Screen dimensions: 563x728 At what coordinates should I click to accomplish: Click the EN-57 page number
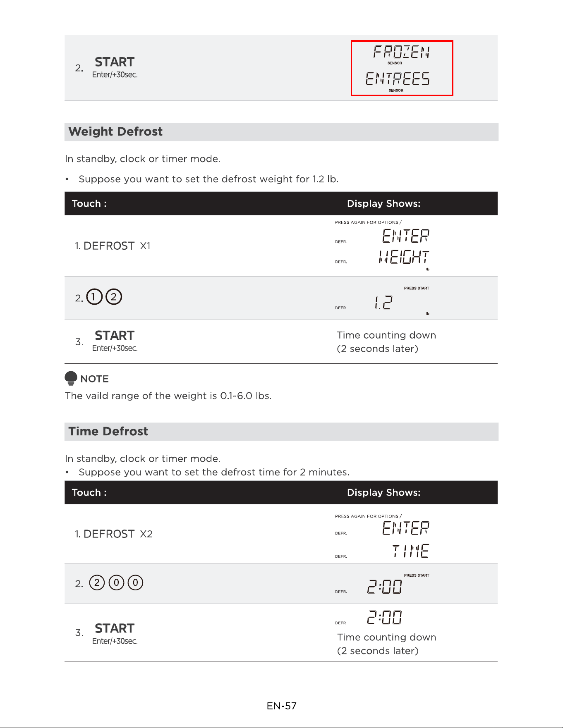pos(282,706)
